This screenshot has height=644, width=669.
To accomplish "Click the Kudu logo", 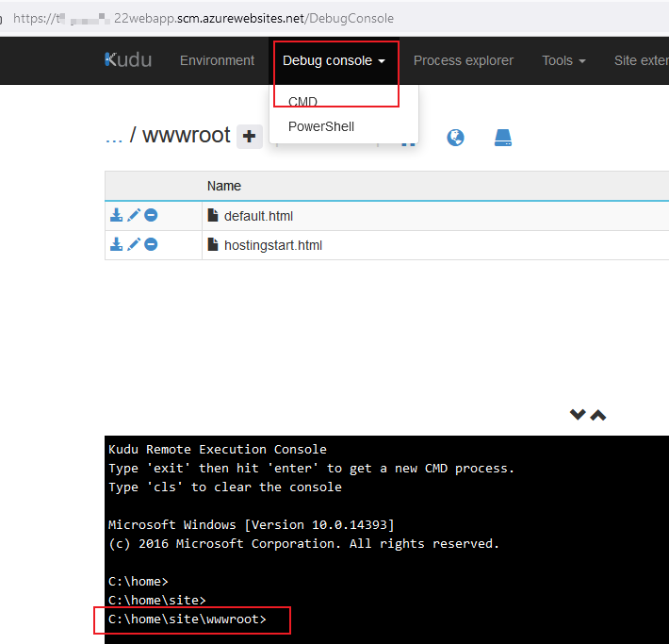I will (128, 59).
